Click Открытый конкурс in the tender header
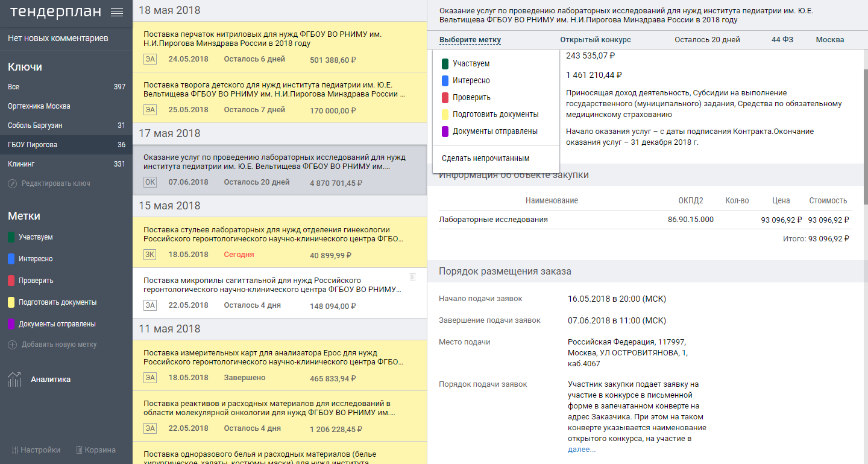 coord(596,40)
